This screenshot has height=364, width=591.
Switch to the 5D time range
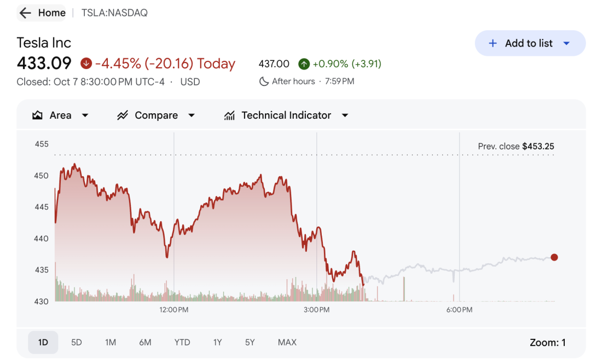[x=77, y=343]
